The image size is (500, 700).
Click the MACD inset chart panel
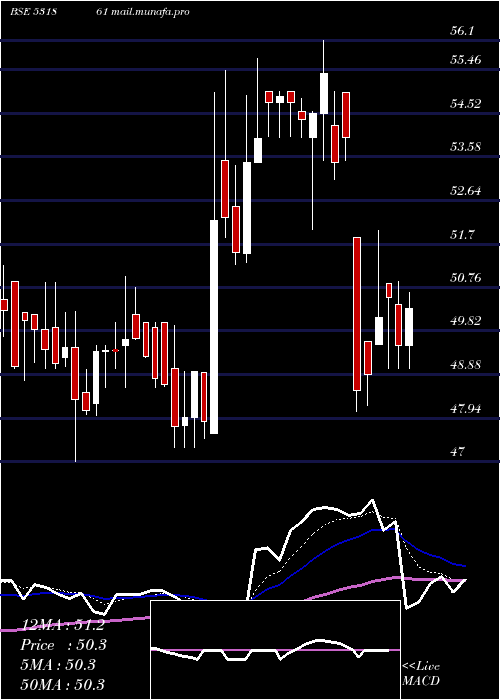(275, 650)
